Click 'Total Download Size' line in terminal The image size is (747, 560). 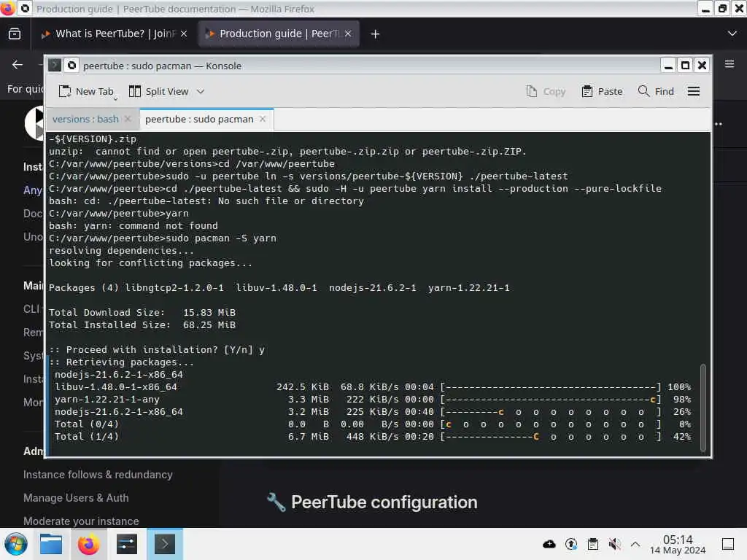142,313
